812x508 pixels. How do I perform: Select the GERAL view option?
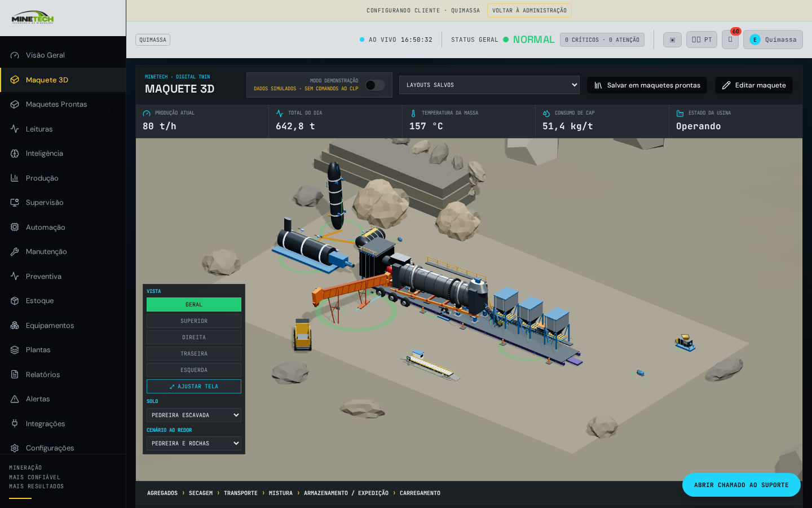194,305
